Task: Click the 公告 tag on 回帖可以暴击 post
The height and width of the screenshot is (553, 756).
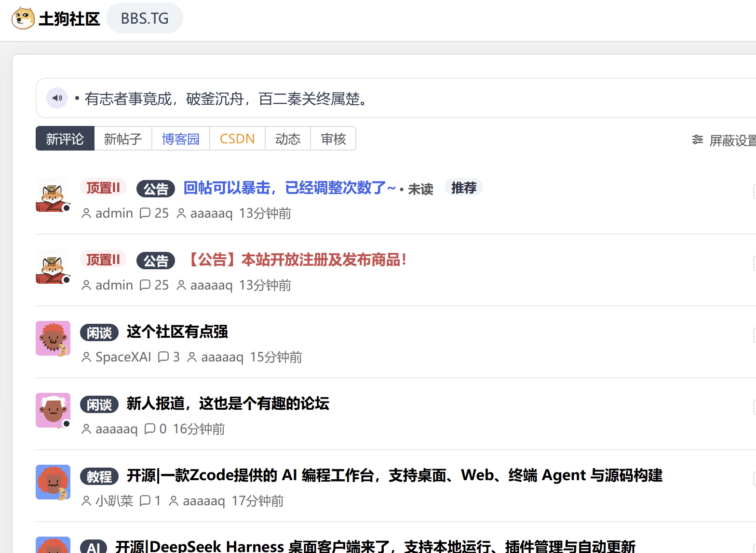Action: point(156,188)
